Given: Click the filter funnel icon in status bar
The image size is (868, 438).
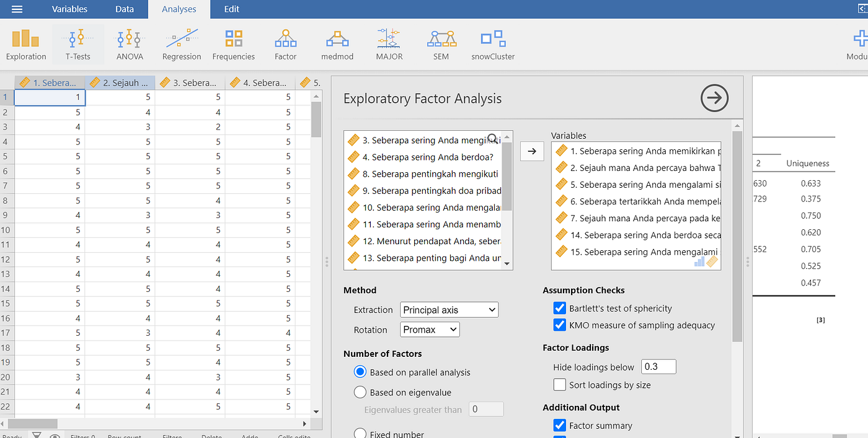Looking at the screenshot, I should pyautogui.click(x=37, y=435).
